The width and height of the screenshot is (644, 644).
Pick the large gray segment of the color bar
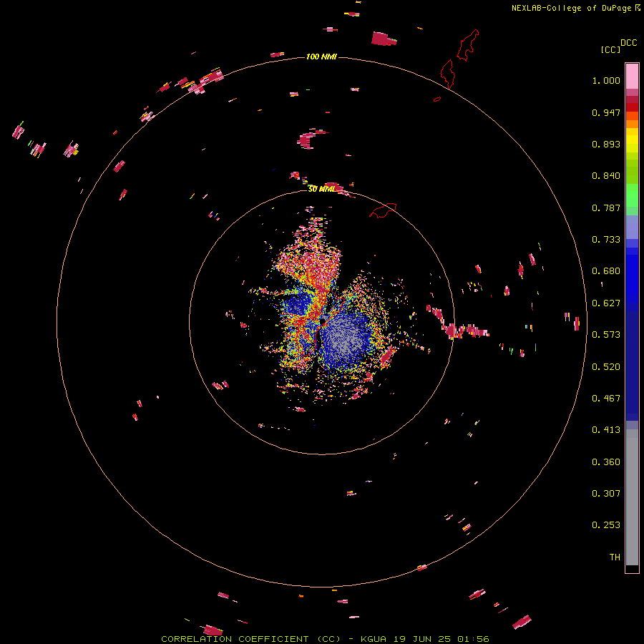point(632,497)
